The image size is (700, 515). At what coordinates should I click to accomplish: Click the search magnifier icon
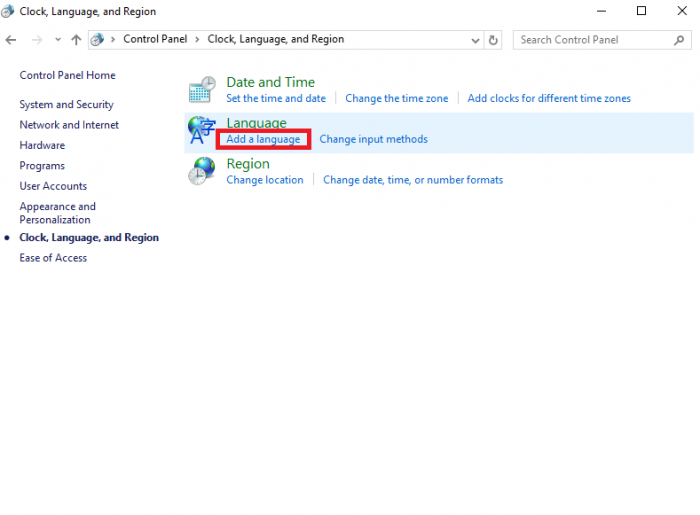679,40
